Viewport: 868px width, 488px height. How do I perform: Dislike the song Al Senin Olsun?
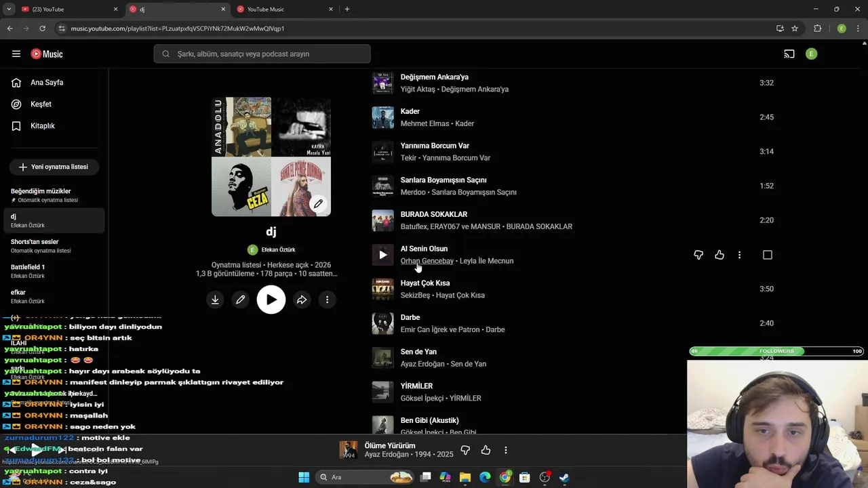click(x=698, y=255)
